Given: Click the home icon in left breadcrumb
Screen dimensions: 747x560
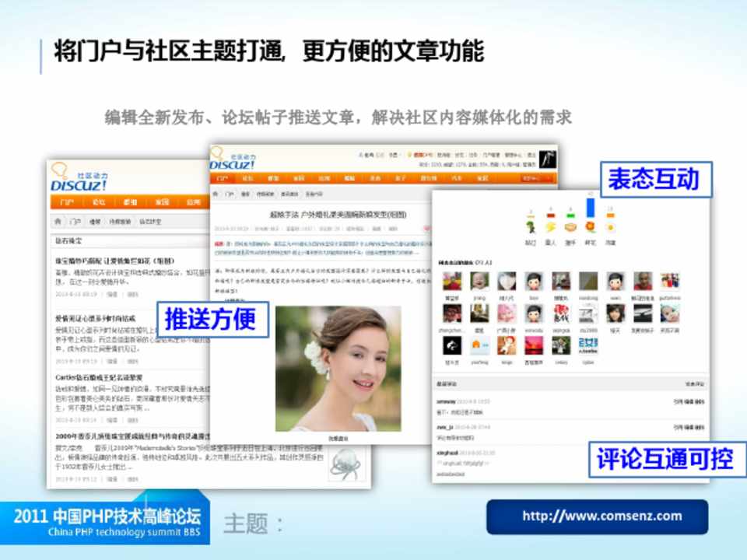Looking at the screenshot, I should coord(59,222).
